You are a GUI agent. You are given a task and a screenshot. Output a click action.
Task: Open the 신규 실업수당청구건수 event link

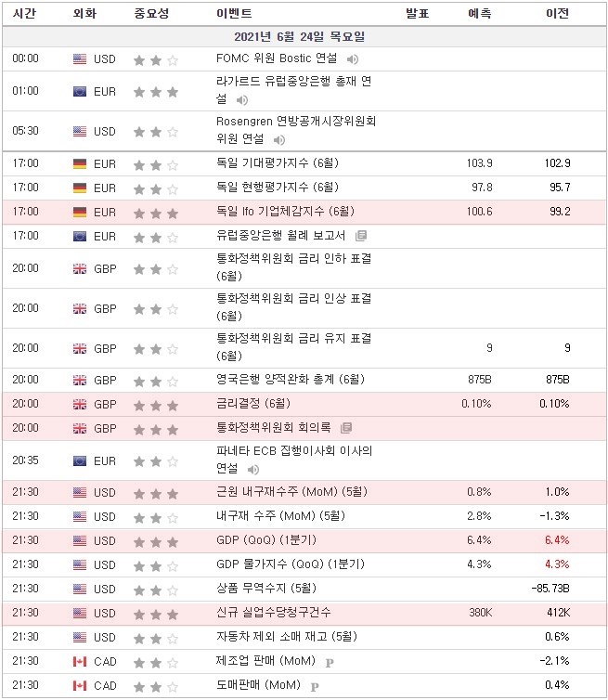pyautogui.click(x=273, y=613)
